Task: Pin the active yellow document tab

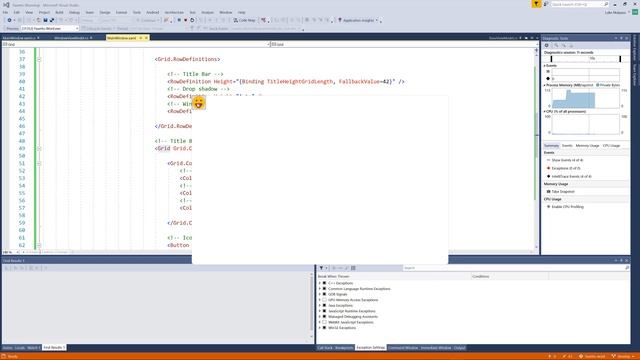Action: [x=140, y=38]
